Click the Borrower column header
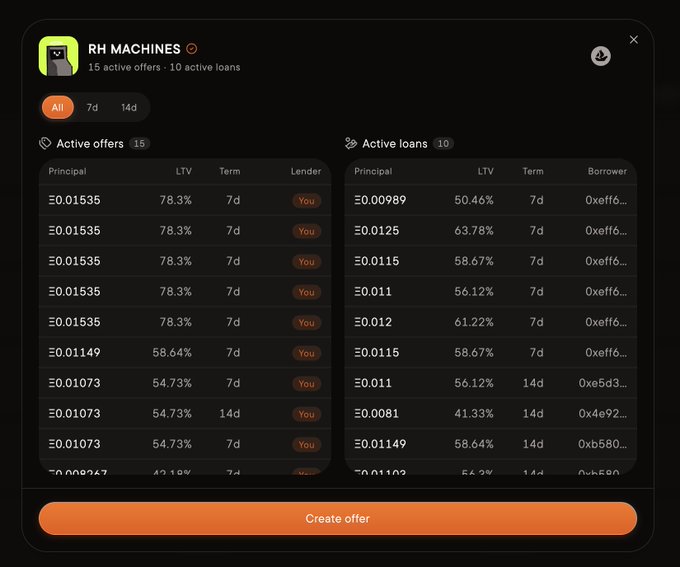The image size is (680, 567). 607,171
